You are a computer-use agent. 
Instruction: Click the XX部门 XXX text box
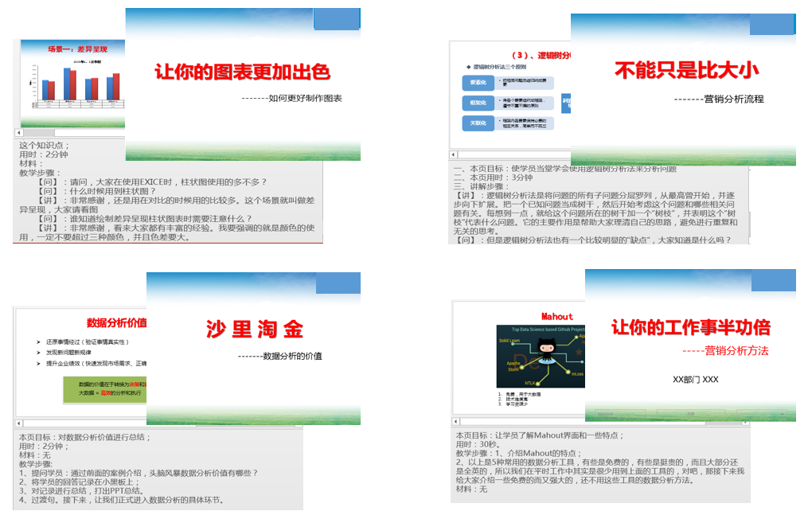[695, 380]
